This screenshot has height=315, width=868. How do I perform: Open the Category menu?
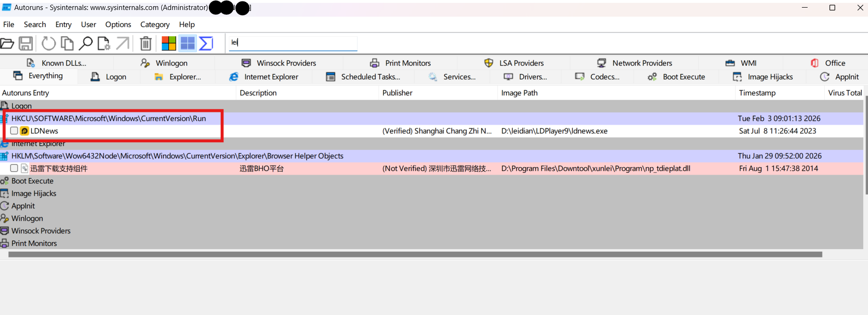pyautogui.click(x=155, y=25)
